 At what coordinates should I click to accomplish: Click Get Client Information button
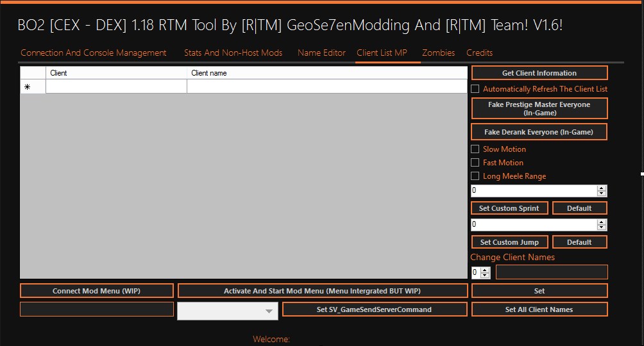point(539,73)
